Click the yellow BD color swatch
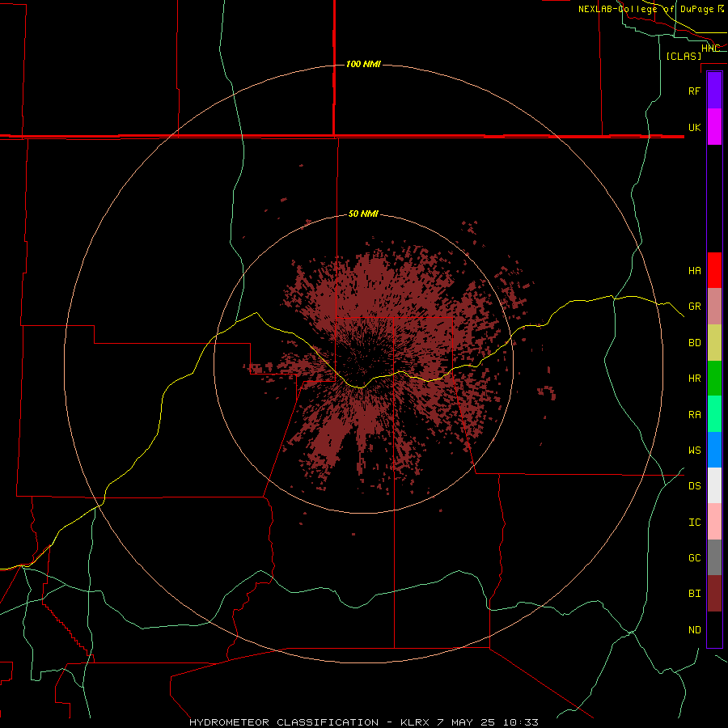728x728 pixels. 714,342
